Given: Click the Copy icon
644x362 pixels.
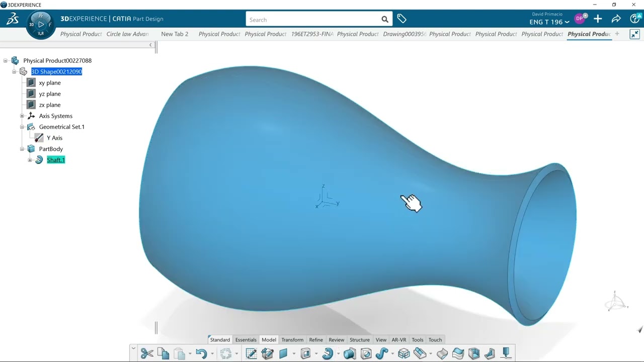Looking at the screenshot, I should tap(163, 353).
